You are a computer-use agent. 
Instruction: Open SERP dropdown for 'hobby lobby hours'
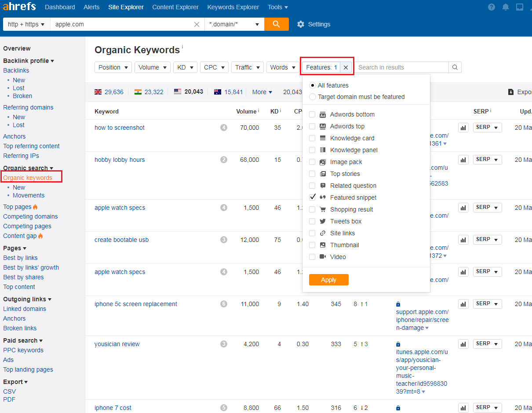click(x=487, y=159)
